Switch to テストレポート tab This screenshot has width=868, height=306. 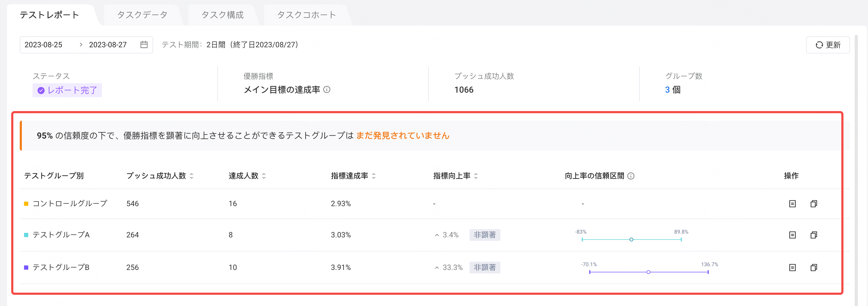49,15
